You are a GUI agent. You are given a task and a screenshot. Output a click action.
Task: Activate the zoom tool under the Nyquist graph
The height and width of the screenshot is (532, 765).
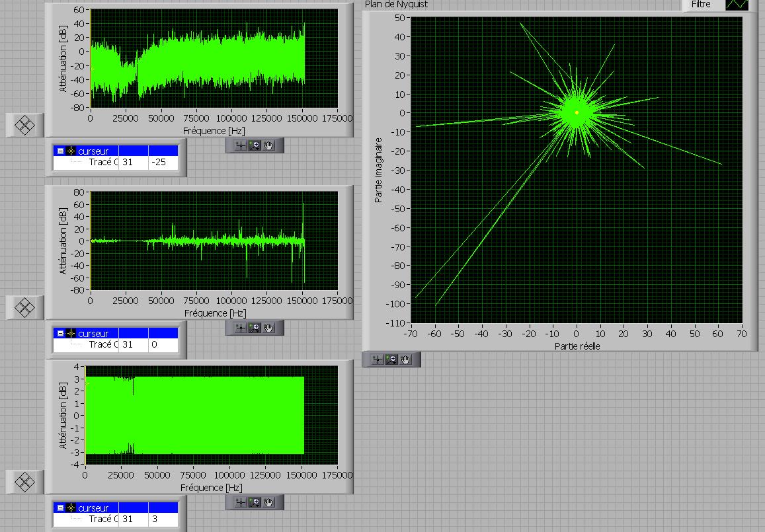click(x=391, y=360)
